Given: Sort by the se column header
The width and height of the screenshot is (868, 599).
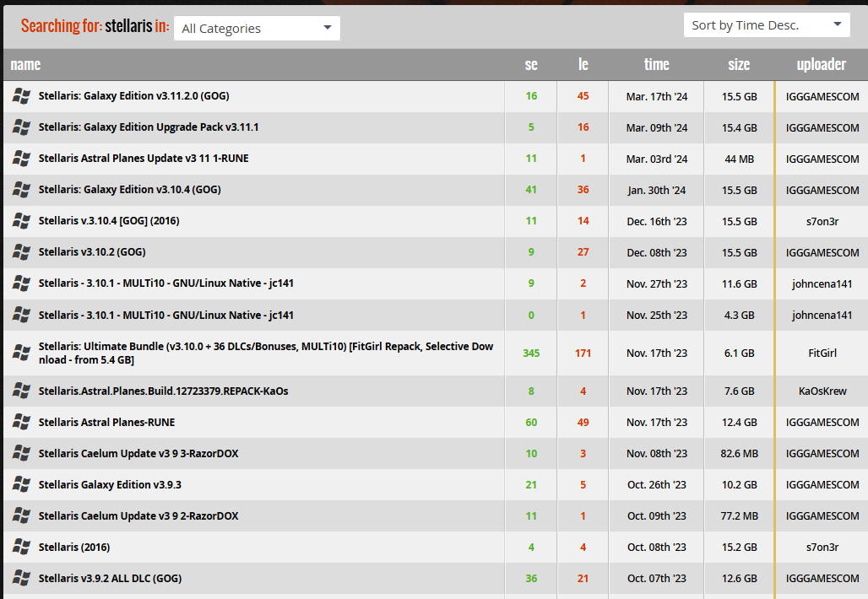Looking at the screenshot, I should [x=531, y=65].
